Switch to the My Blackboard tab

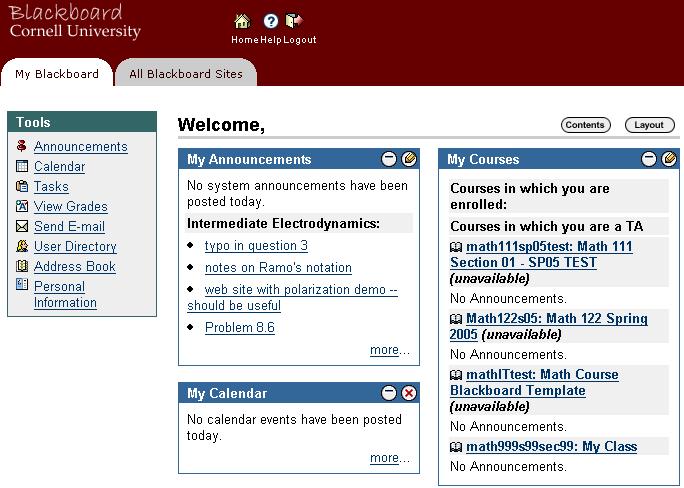pos(57,74)
